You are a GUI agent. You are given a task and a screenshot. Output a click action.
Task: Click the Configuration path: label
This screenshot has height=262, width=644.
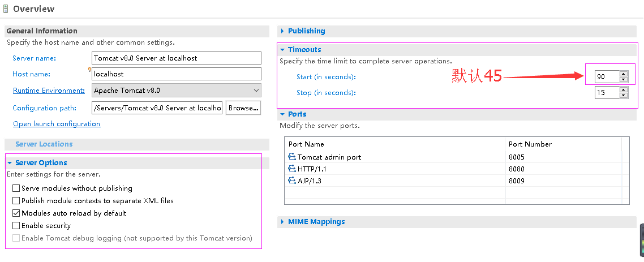pyautogui.click(x=45, y=108)
